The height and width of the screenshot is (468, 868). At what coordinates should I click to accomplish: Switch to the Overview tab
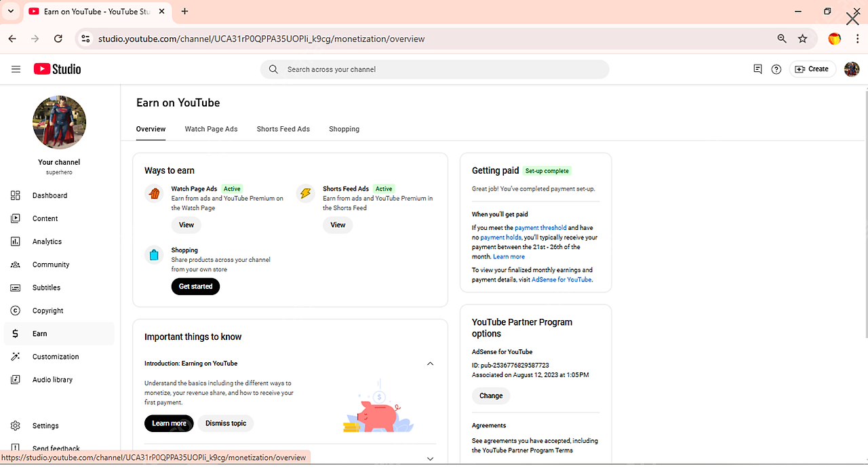click(x=151, y=129)
